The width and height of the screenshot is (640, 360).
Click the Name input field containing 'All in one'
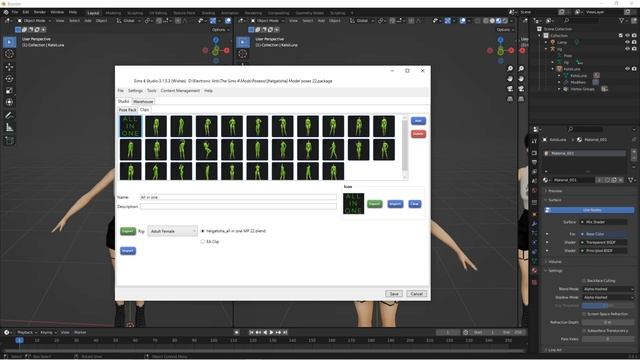(238, 197)
